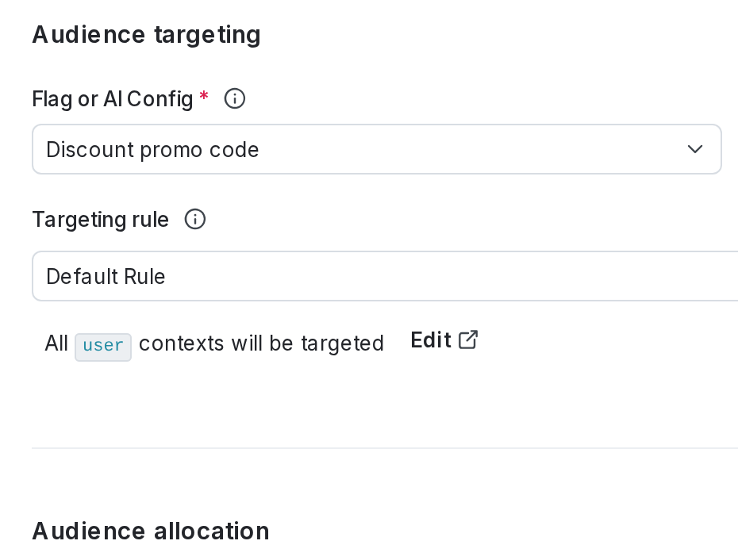738x560 pixels.
Task: Open flag info tooltip near the required asterisk
Action: pyautogui.click(x=234, y=98)
